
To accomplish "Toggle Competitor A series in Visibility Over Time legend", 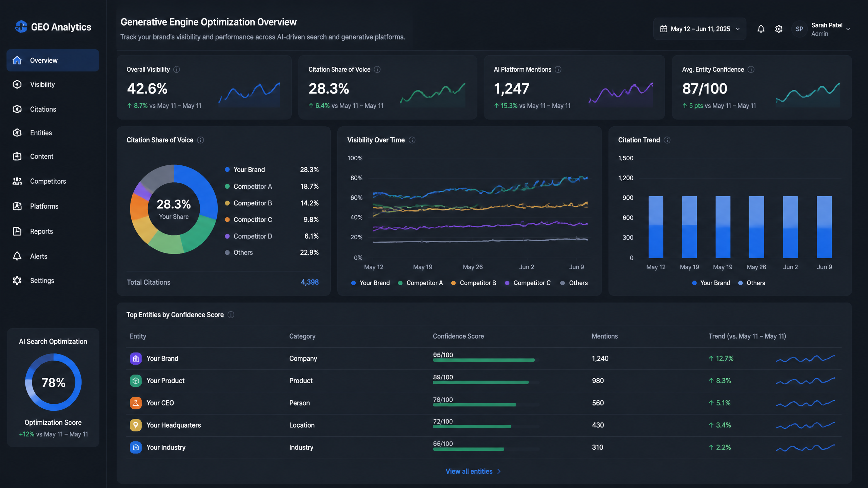I will tap(420, 283).
